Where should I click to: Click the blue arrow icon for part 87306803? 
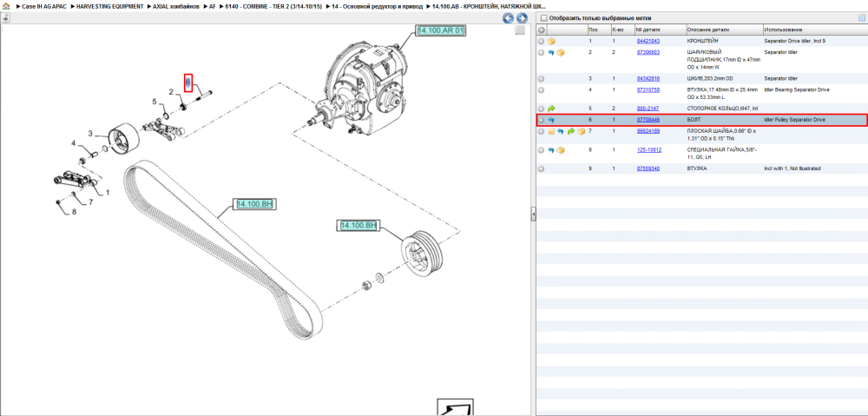point(551,52)
